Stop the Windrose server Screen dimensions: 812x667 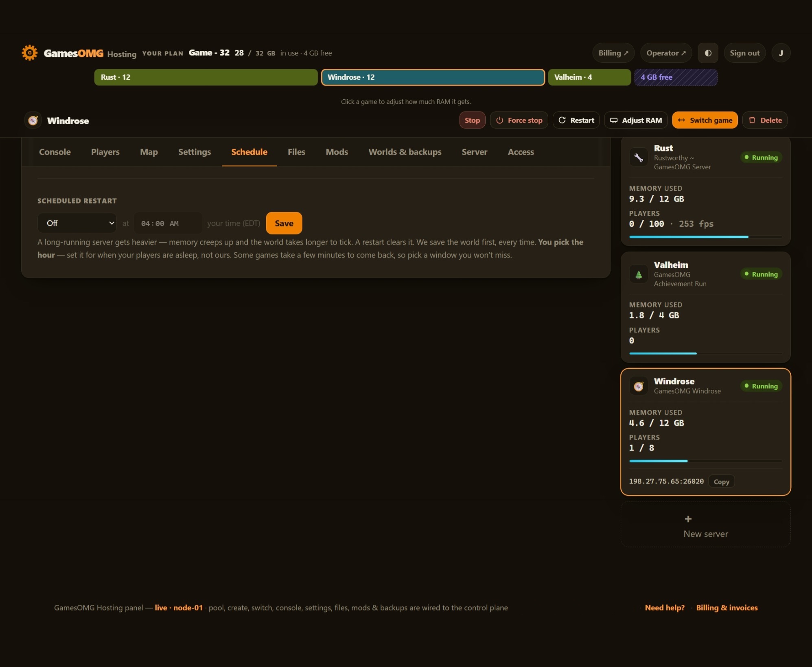[472, 120]
